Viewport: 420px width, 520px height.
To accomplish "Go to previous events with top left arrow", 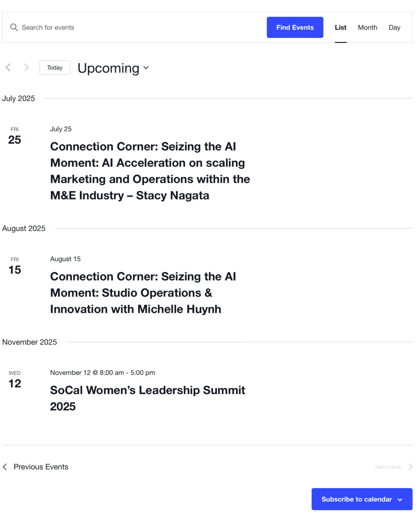I will (8, 67).
